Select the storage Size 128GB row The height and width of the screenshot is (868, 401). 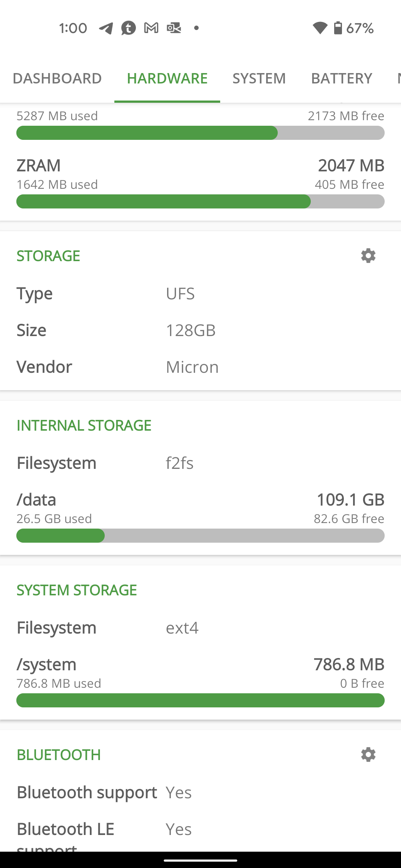pos(200,330)
